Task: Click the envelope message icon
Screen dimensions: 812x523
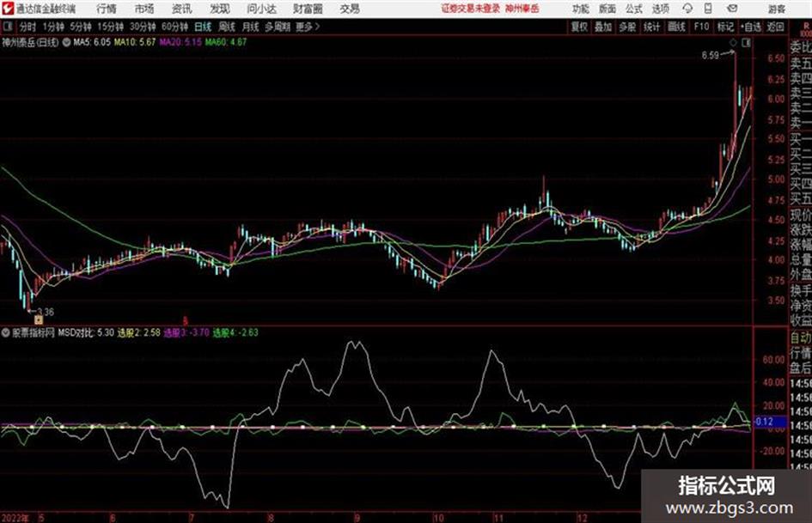Action: pos(732,9)
